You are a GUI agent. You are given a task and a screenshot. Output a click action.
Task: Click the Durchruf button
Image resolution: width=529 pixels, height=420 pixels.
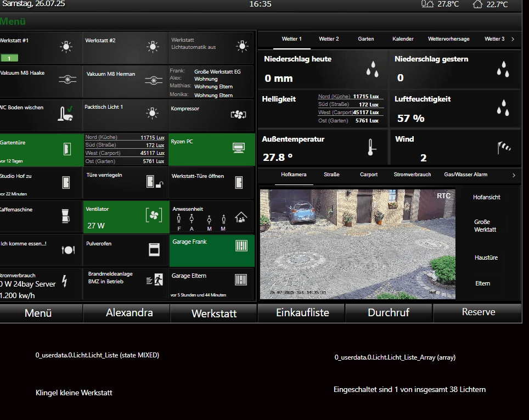(x=389, y=313)
